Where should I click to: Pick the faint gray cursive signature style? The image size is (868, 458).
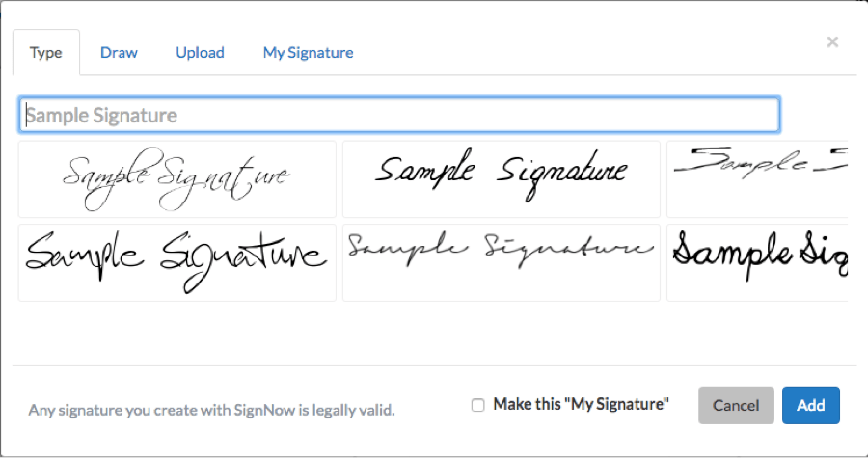click(x=502, y=262)
